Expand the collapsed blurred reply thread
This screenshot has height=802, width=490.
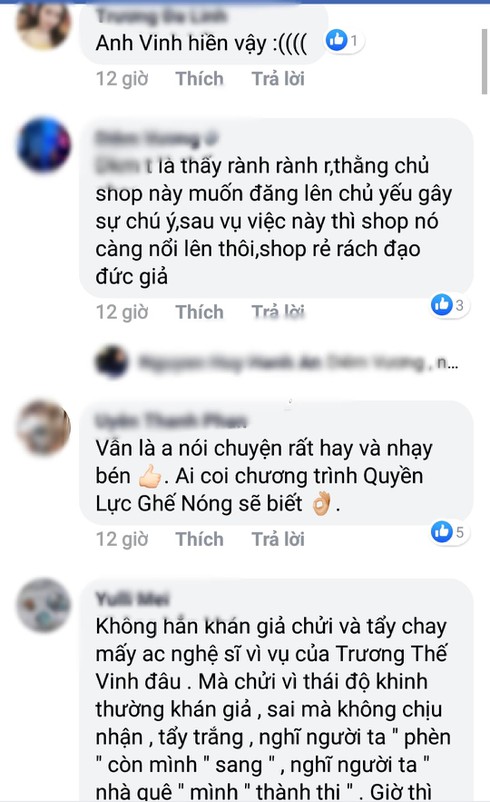pos(299,363)
